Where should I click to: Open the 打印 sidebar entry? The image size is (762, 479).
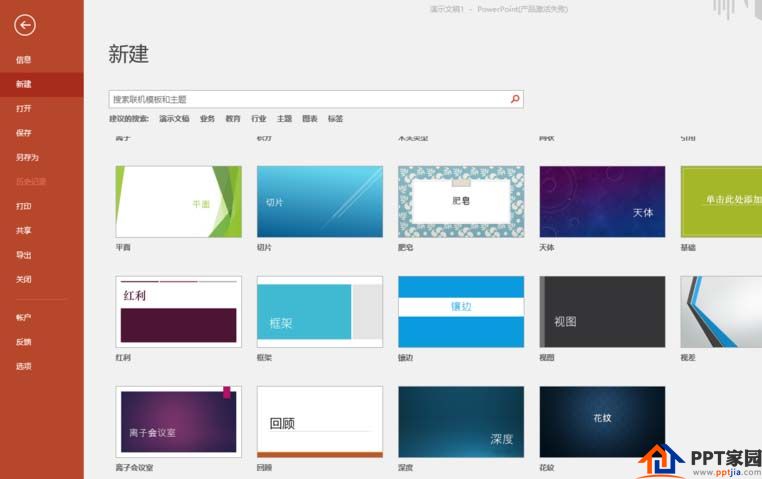pyautogui.click(x=23, y=206)
